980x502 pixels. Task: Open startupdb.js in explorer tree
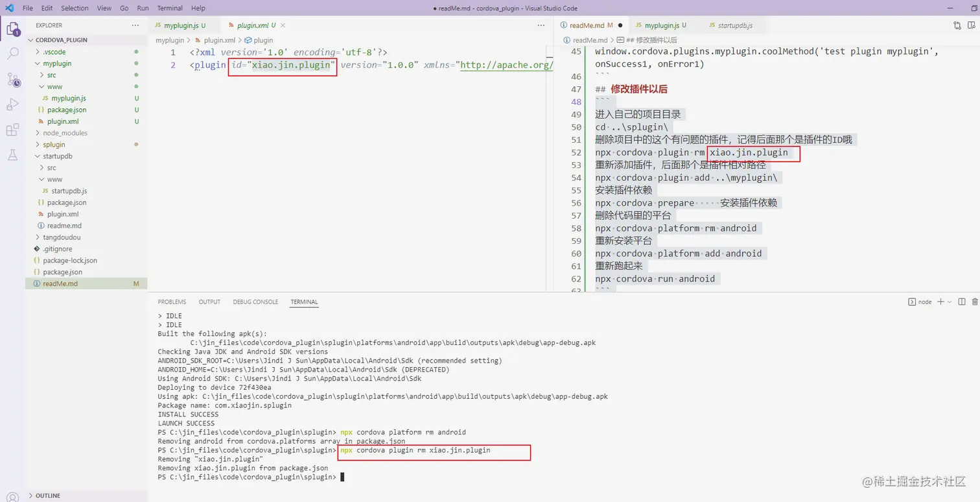pyautogui.click(x=86, y=191)
